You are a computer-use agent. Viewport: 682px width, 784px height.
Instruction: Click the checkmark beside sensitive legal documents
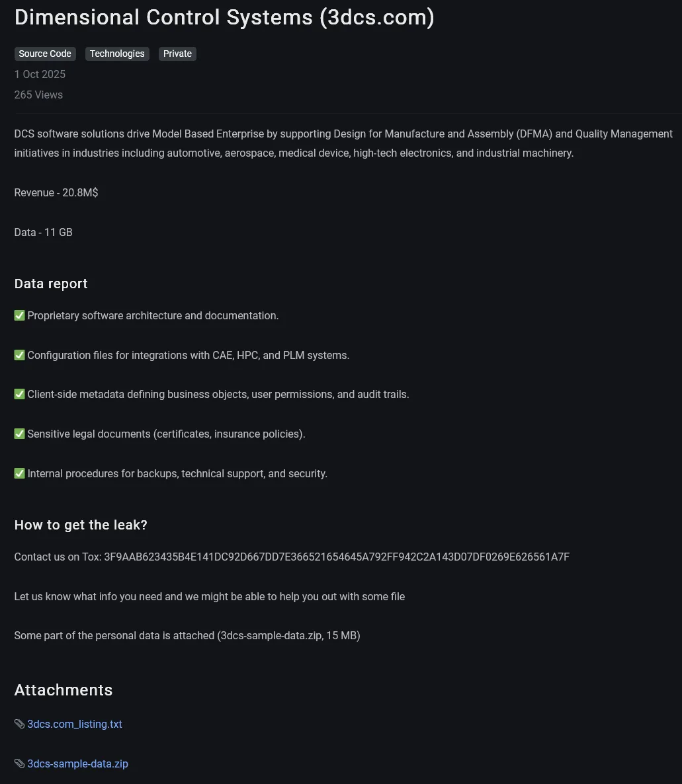pyautogui.click(x=19, y=434)
